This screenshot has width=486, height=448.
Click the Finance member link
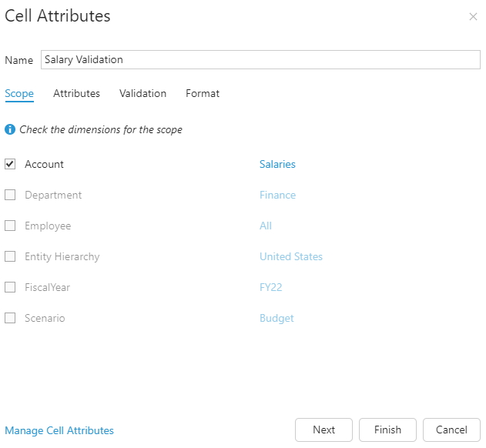point(278,195)
